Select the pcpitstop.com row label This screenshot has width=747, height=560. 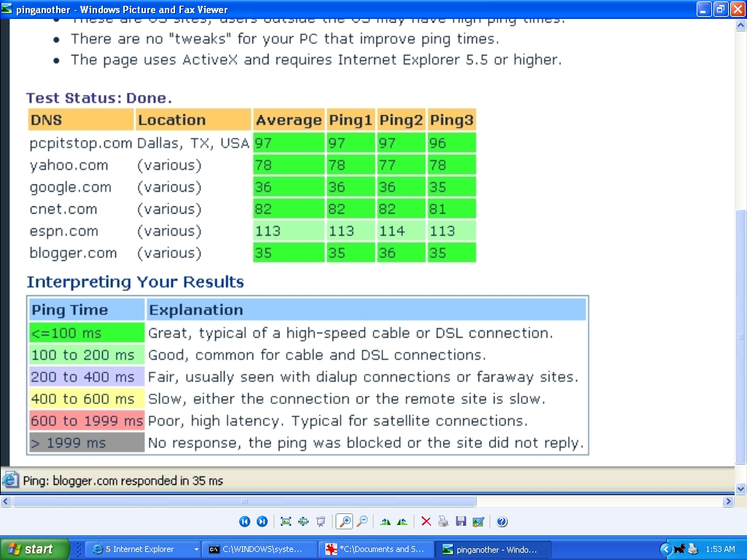[80, 143]
